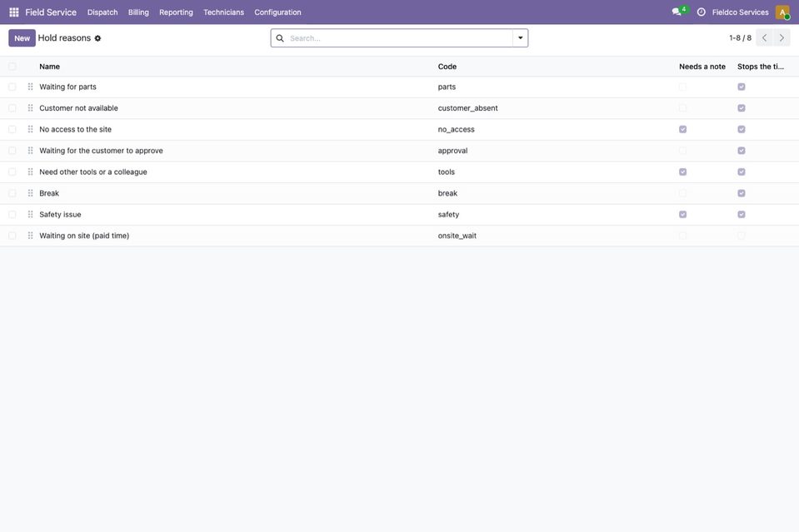The width and height of the screenshot is (799, 532).
Task: Open Waiting for the customer to approve
Action: pyautogui.click(x=101, y=151)
